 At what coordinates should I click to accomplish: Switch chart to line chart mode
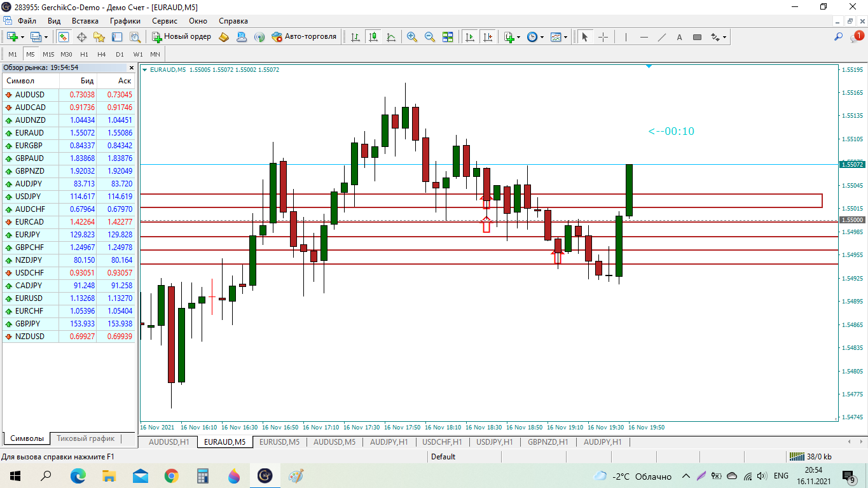391,37
